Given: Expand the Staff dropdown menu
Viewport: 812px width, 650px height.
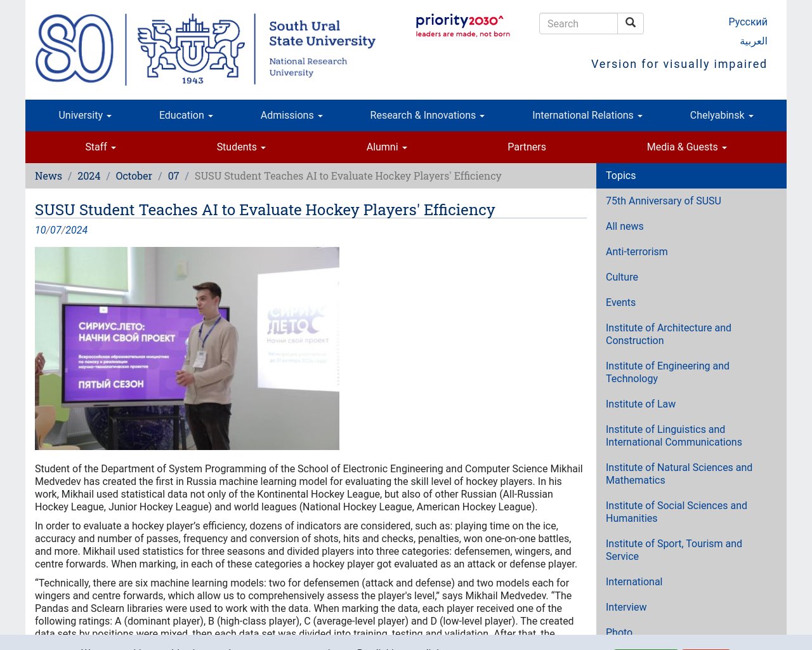Looking at the screenshot, I should pyautogui.click(x=101, y=147).
